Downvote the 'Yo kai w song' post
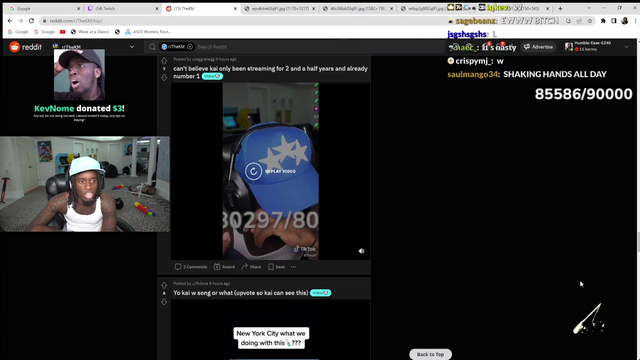The width and height of the screenshot is (640, 360). [164, 302]
